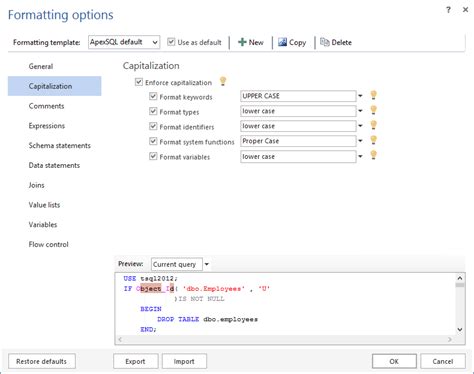Create a New formatting template

tap(251, 42)
